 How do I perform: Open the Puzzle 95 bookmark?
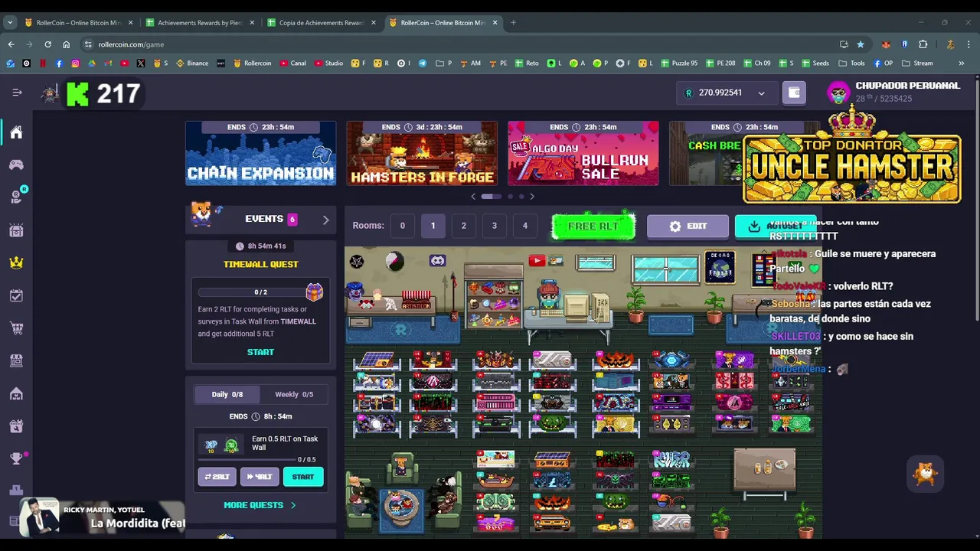tap(678, 63)
